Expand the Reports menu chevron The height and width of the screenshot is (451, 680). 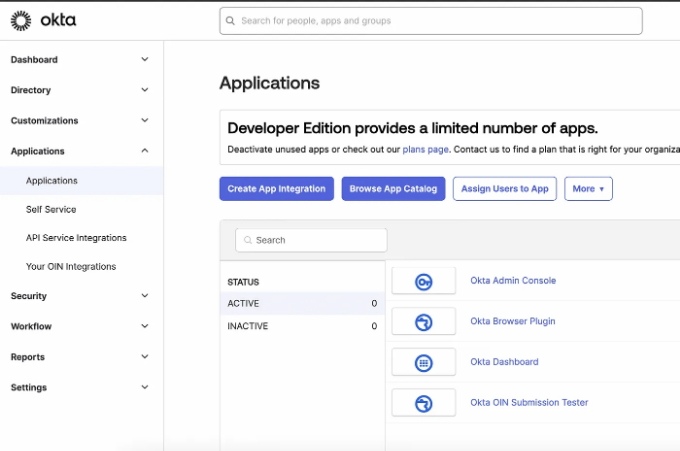click(145, 356)
